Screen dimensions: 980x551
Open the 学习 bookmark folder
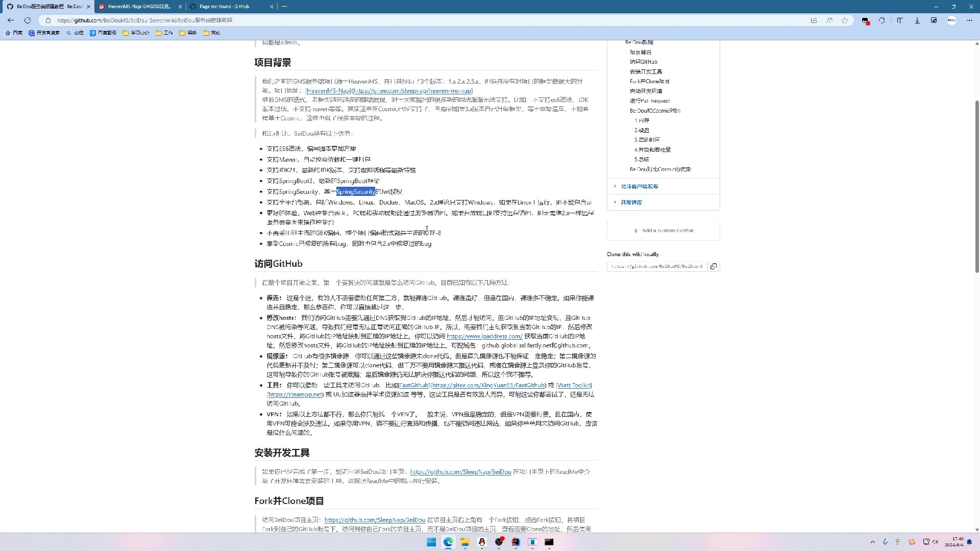click(136, 33)
